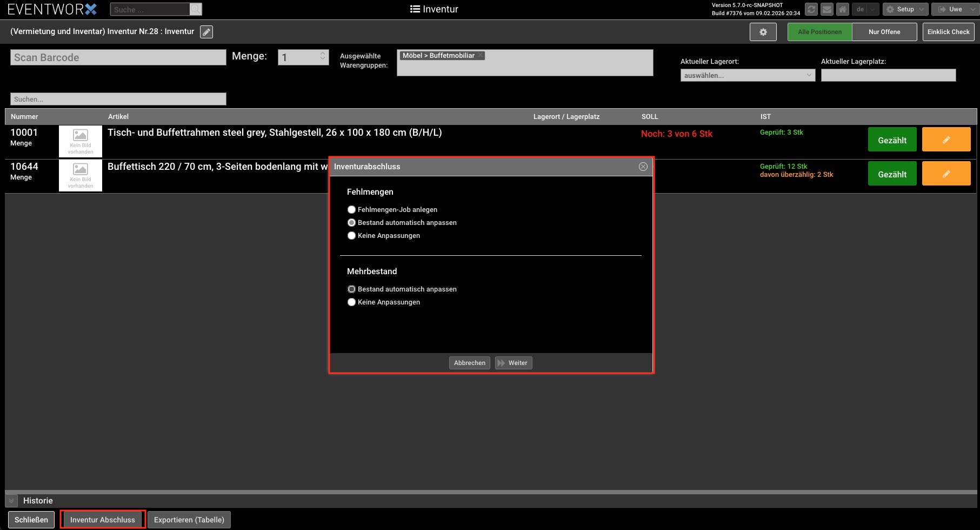Close the Inventurabschluss dialog with X icon
The image size is (980, 530).
click(643, 167)
